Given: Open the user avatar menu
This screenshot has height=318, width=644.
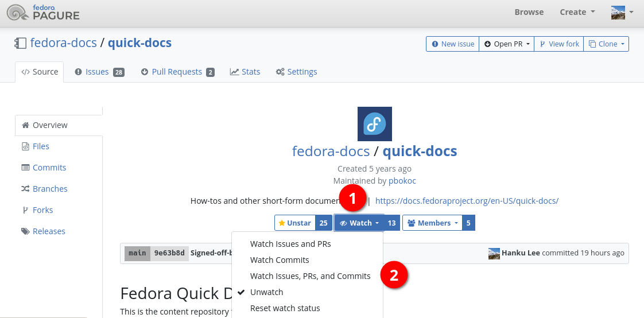Looking at the screenshot, I should (622, 12).
